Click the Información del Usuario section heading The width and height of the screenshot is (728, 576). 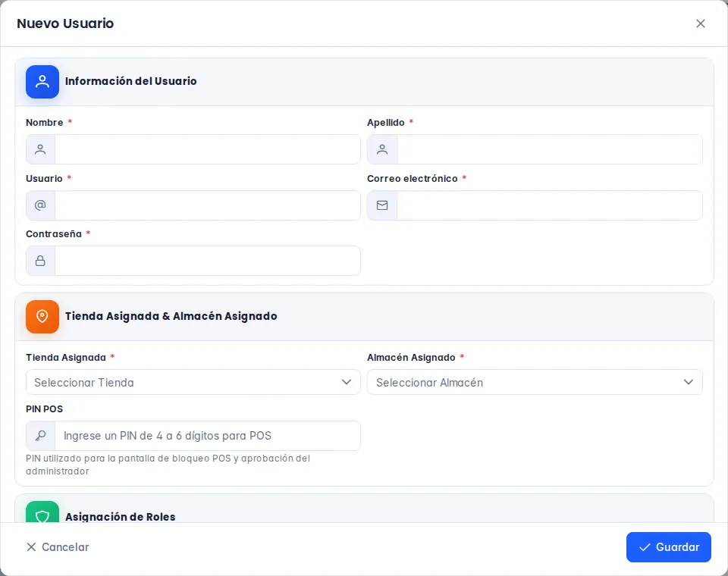coord(131,81)
